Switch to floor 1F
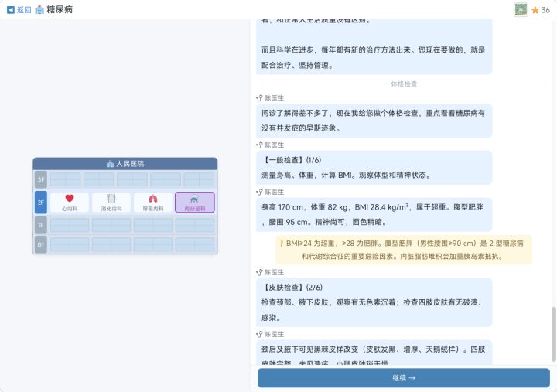The image size is (557, 392). 41,225
